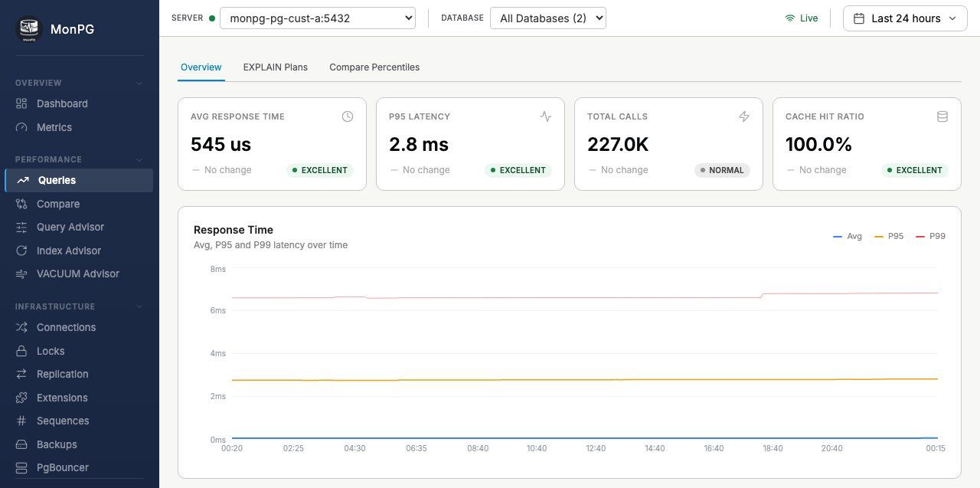This screenshot has width=980, height=488.
Task: Click the NORMAL badge on Total Calls
Action: click(x=722, y=170)
